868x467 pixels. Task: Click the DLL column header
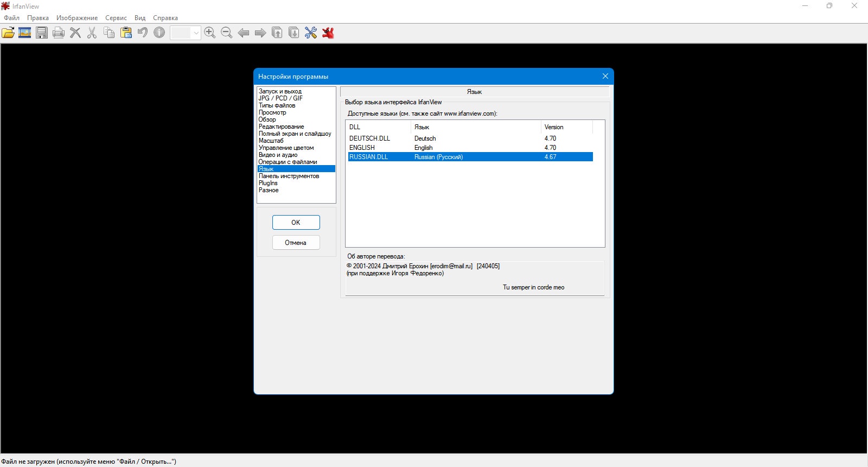[379, 127]
